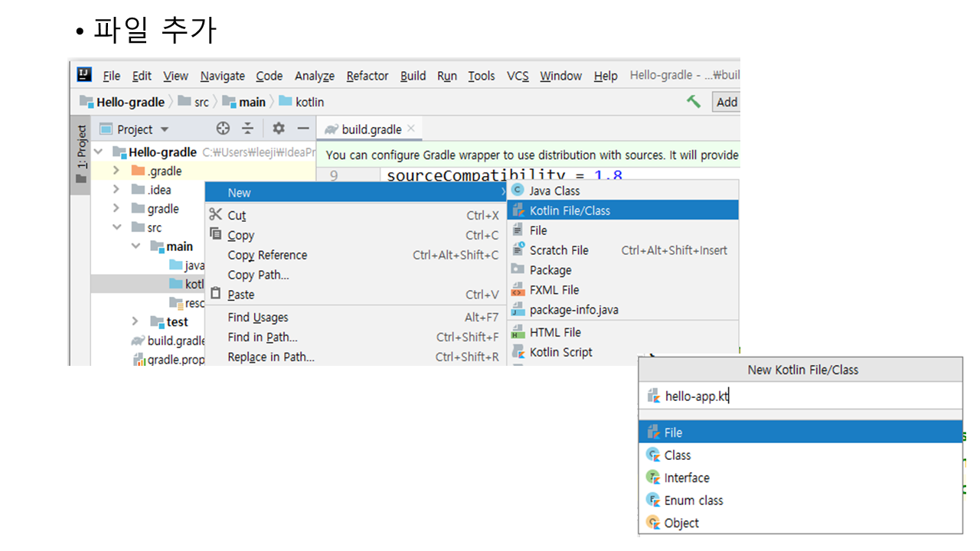The image size is (980, 551).
Task: Expand the test folder
Action: pos(135,321)
